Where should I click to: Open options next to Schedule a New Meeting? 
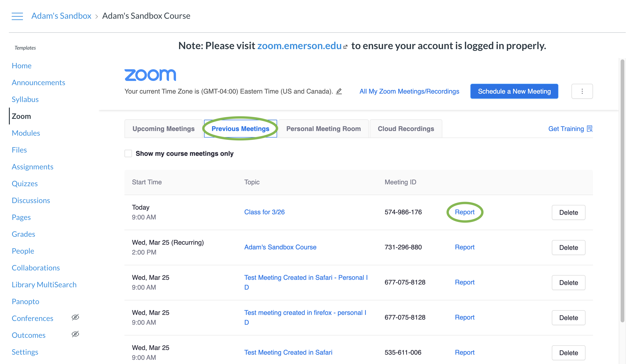[582, 91]
